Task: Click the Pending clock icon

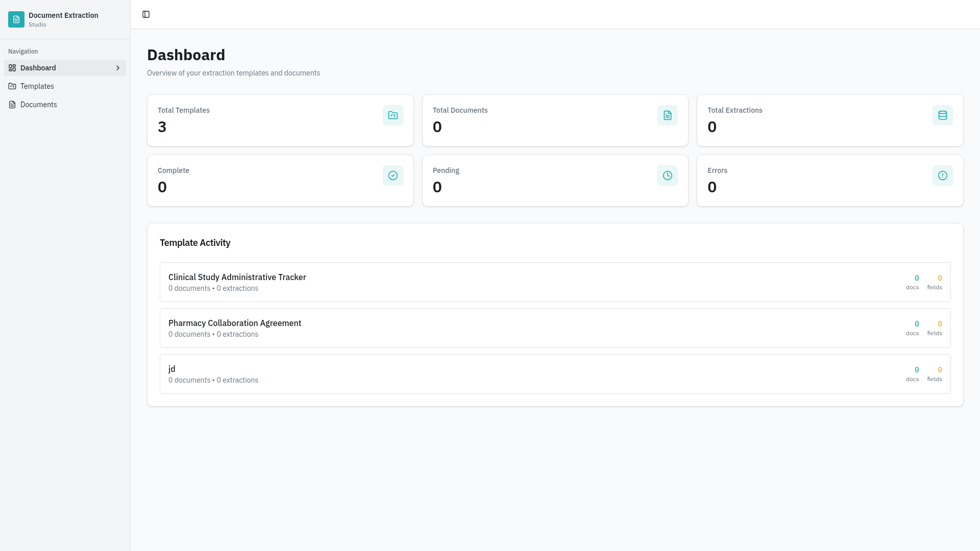Action: coord(668,176)
